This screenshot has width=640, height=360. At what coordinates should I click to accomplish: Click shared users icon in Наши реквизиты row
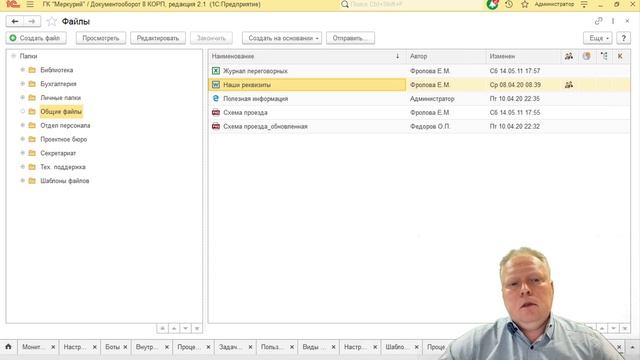click(569, 85)
